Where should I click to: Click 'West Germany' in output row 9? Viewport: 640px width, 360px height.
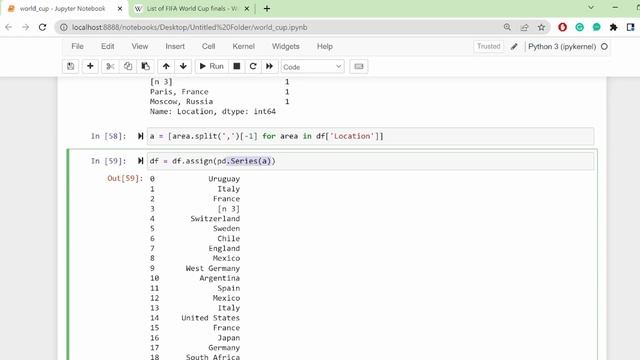(x=213, y=269)
